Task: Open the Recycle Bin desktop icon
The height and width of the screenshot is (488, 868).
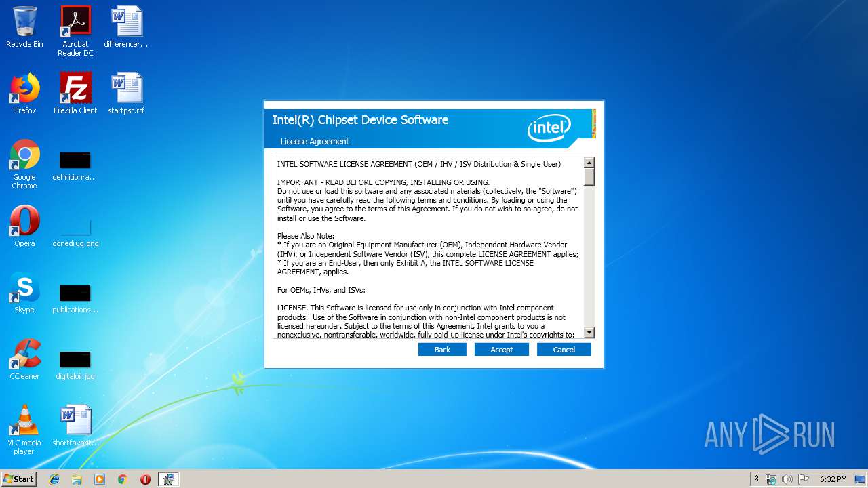Action: [24, 27]
